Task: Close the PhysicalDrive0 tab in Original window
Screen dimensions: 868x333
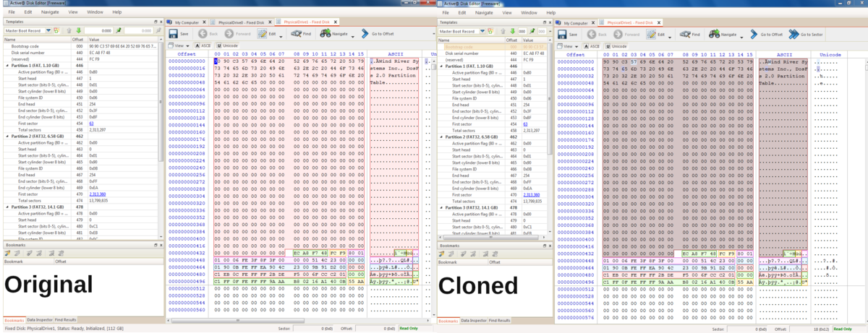Action: point(269,22)
